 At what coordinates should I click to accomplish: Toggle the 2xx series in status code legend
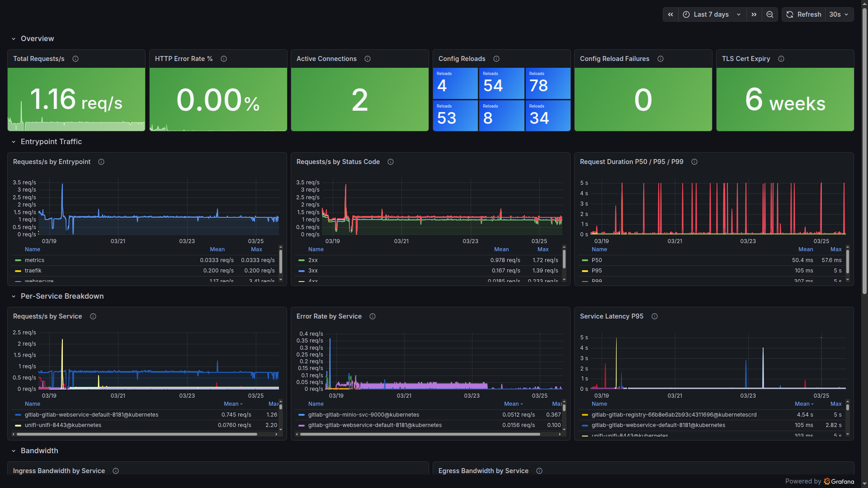pyautogui.click(x=313, y=260)
